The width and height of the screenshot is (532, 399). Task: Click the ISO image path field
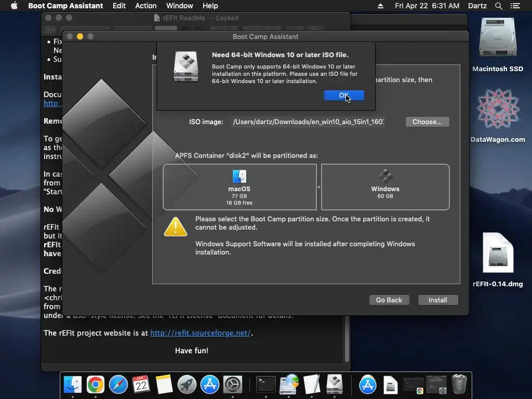[x=308, y=122]
